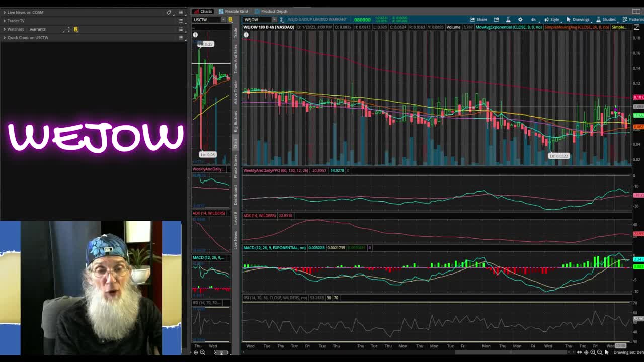Open the Watchlist gadget actions menu
Viewport: 644px width, 362px height.
point(181,29)
